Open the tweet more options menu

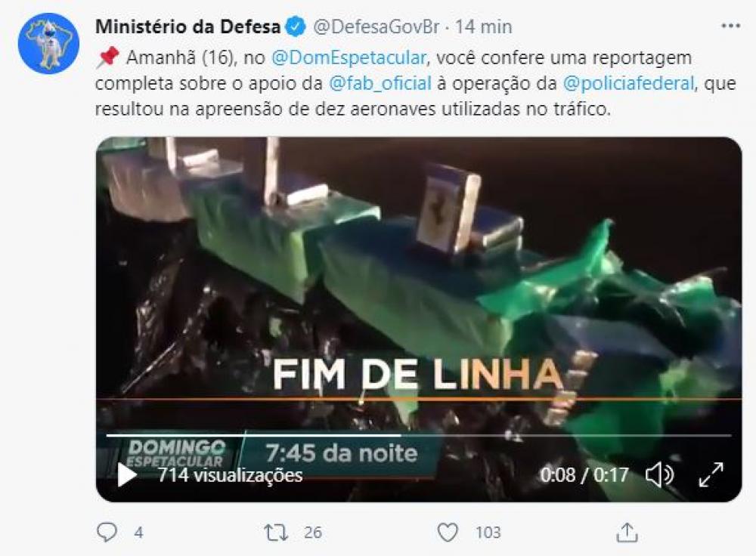pos(730,26)
